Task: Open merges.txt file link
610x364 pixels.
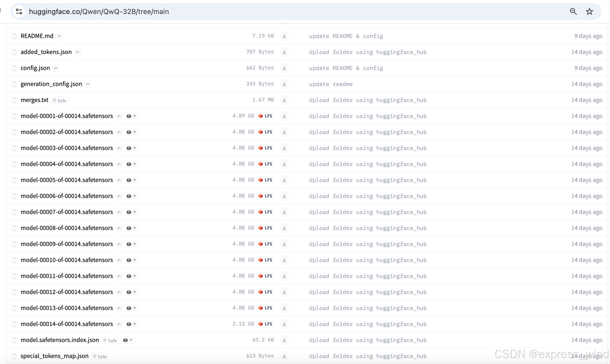Action: pos(34,100)
